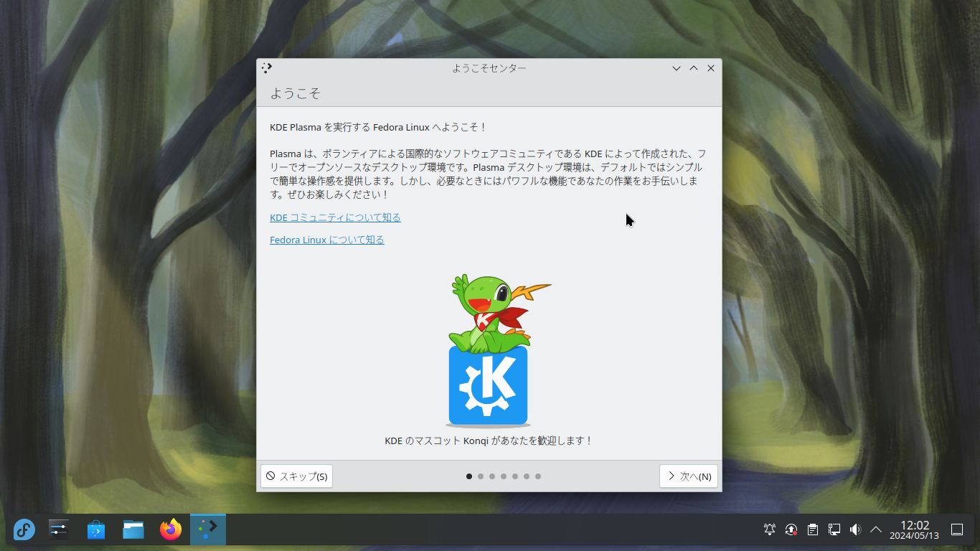Jump to second page indicator dot
Screen dimensions: 980x551
[x=481, y=476]
